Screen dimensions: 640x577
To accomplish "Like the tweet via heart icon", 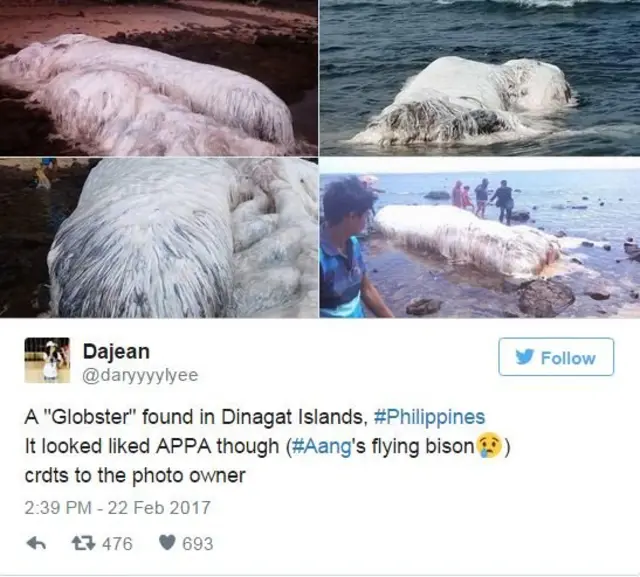I will click(167, 543).
